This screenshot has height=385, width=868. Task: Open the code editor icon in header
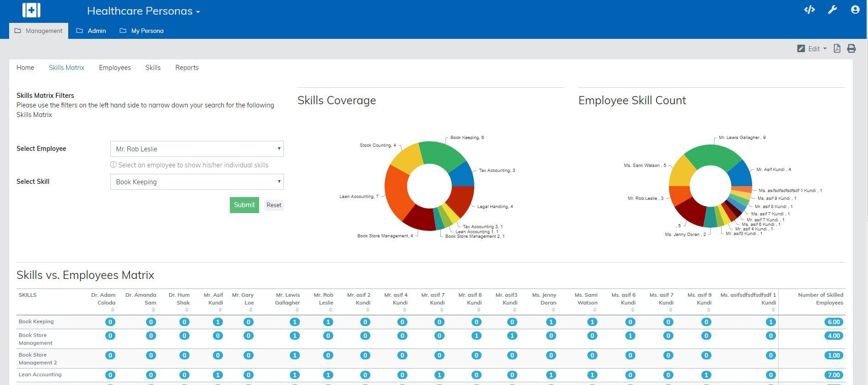809,10
